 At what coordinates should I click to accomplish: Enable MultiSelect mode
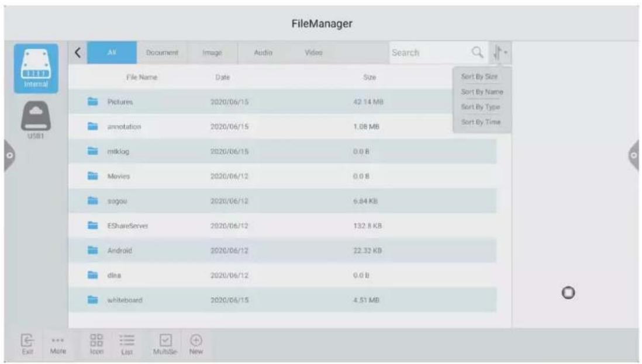click(x=165, y=344)
